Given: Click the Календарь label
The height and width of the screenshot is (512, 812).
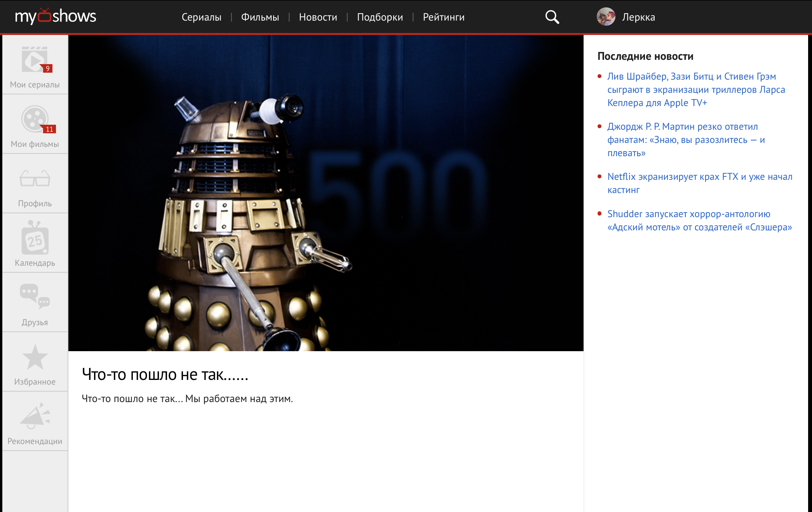Looking at the screenshot, I should tap(35, 263).
